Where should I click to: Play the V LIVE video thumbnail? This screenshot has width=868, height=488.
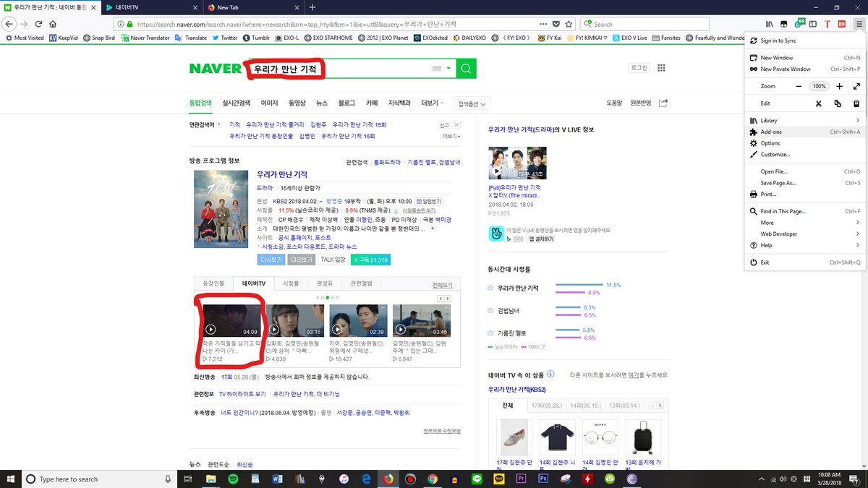517,164
